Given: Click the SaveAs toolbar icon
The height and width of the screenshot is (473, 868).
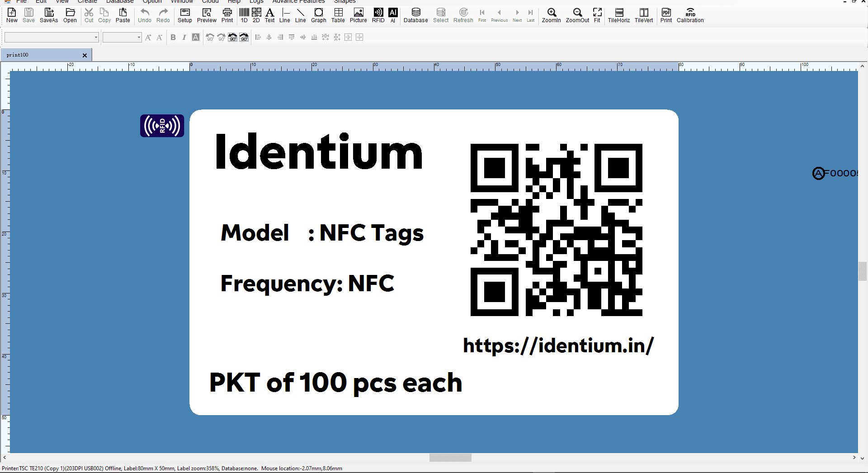Looking at the screenshot, I should pyautogui.click(x=49, y=15).
